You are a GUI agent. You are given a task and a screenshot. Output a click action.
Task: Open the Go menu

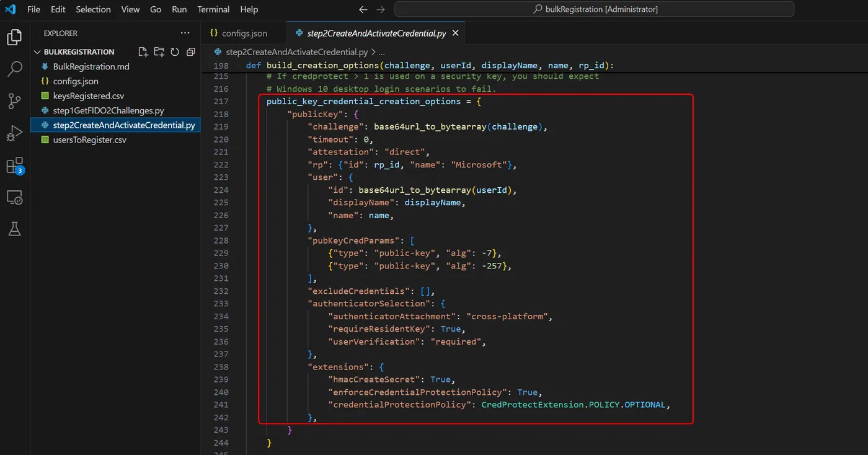point(156,9)
